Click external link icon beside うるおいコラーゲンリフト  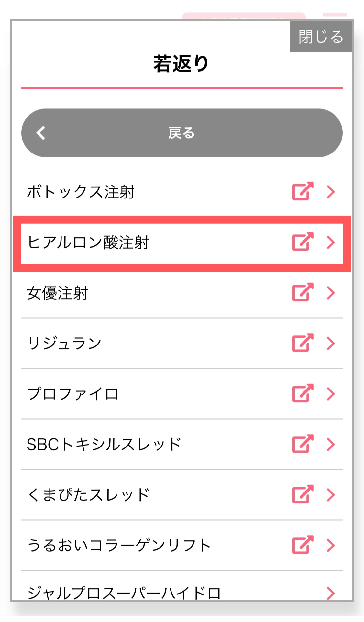click(x=303, y=545)
